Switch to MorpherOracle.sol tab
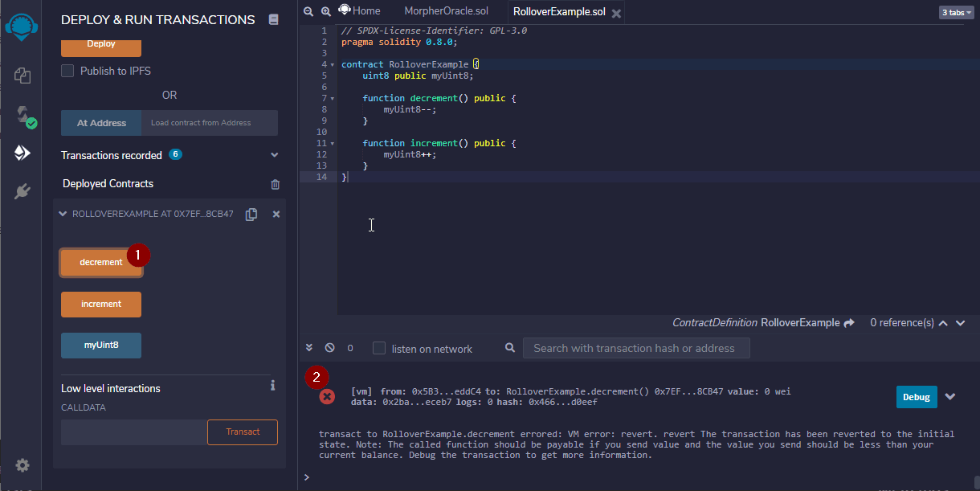The width and height of the screenshot is (980, 491). pos(447,11)
